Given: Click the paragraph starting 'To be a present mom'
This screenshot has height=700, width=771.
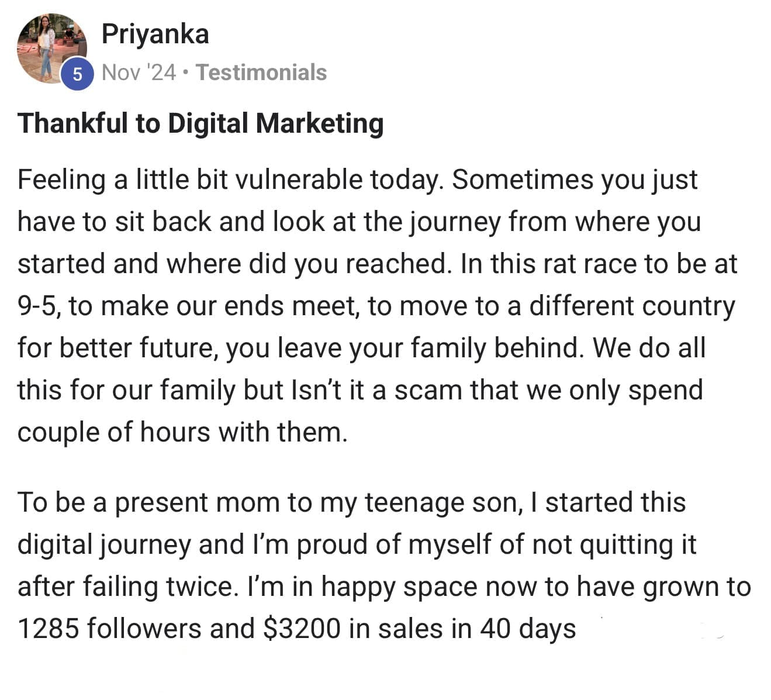Looking at the screenshot, I should [351, 503].
